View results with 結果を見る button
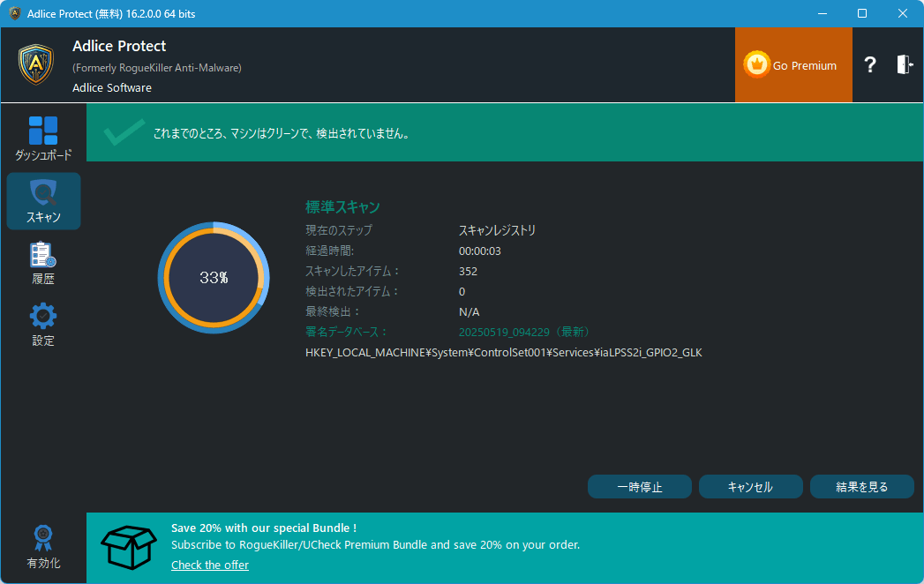Viewport: 924px width, 584px height. click(862, 487)
